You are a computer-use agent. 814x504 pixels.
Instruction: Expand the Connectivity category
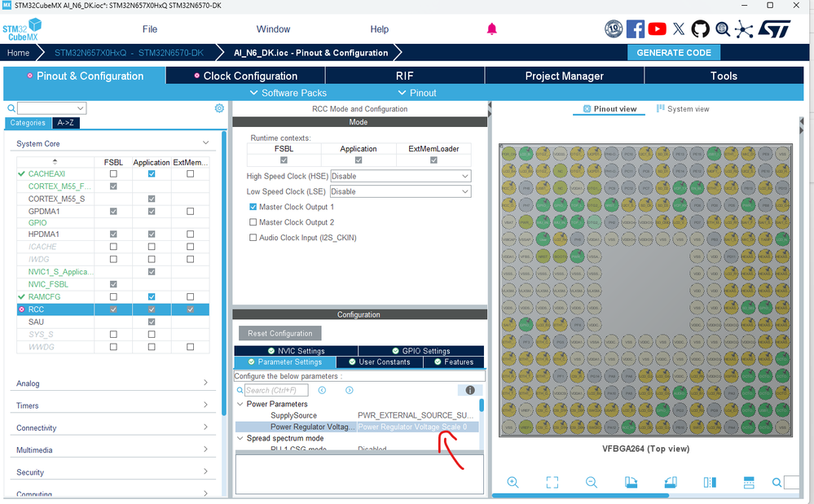205,427
